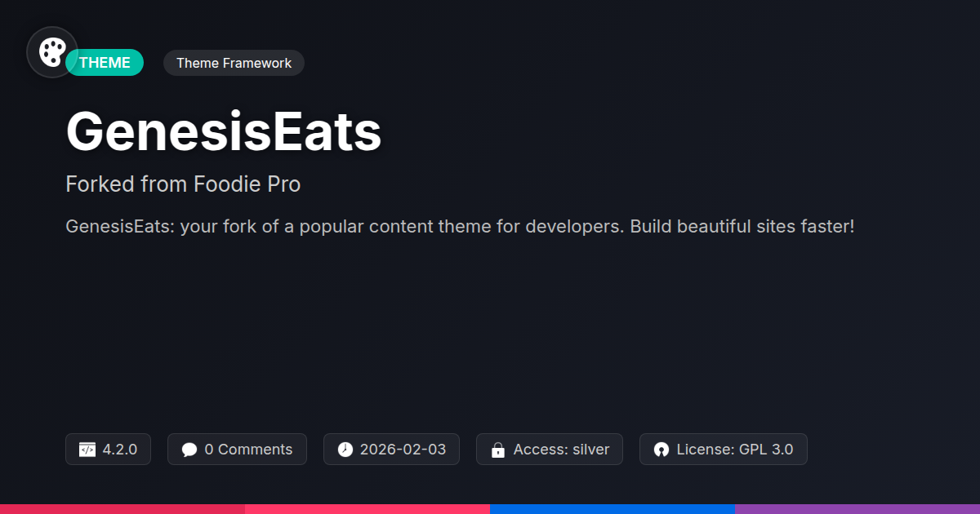This screenshot has width=980, height=514.
Task: Click the License: GPL 3.0 label
Action: pyautogui.click(x=734, y=450)
